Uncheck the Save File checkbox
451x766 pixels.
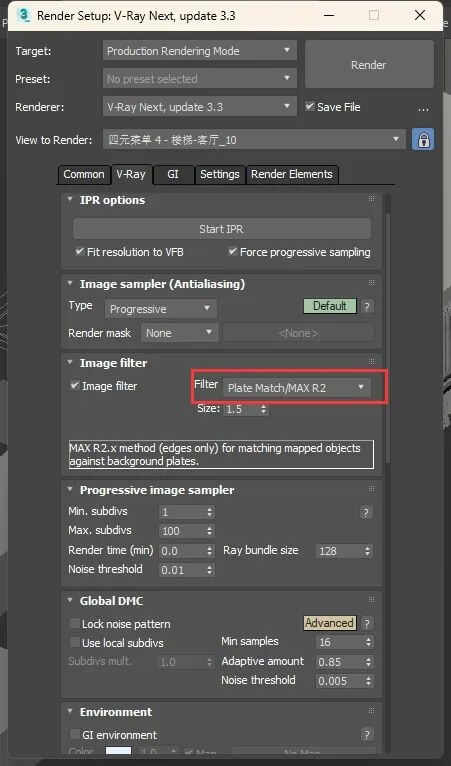(310, 106)
